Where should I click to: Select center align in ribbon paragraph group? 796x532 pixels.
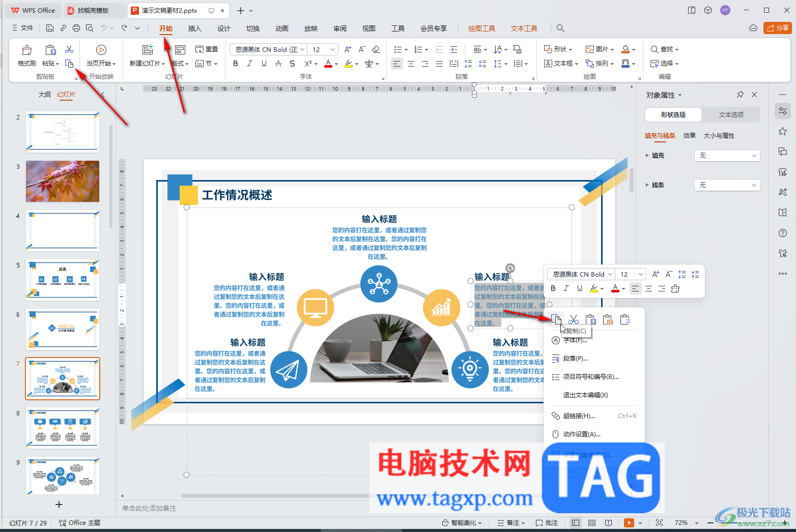click(411, 64)
